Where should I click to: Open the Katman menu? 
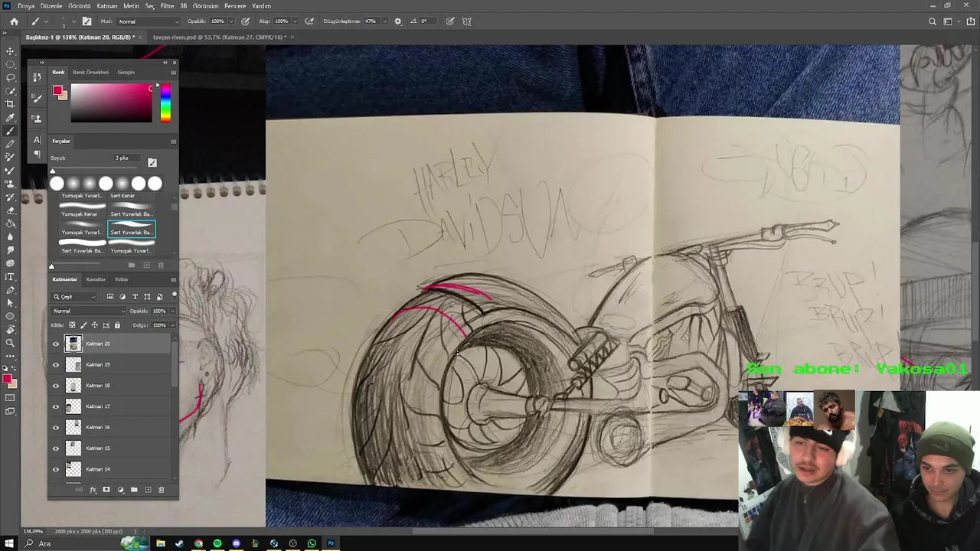tap(107, 6)
